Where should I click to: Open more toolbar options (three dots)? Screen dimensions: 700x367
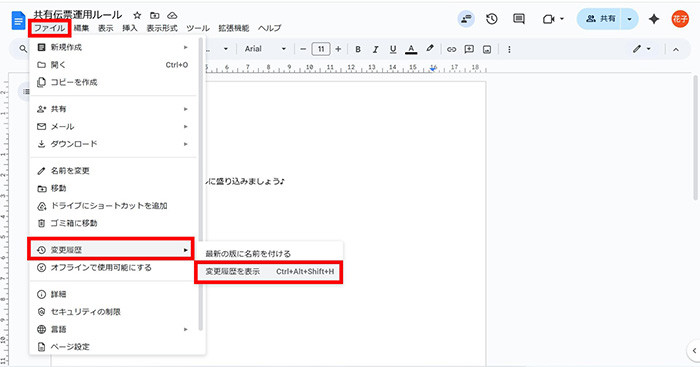click(509, 50)
